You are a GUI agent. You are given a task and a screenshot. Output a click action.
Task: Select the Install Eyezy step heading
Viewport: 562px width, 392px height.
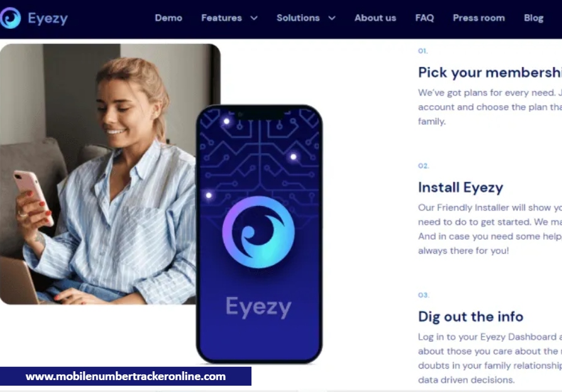(461, 187)
